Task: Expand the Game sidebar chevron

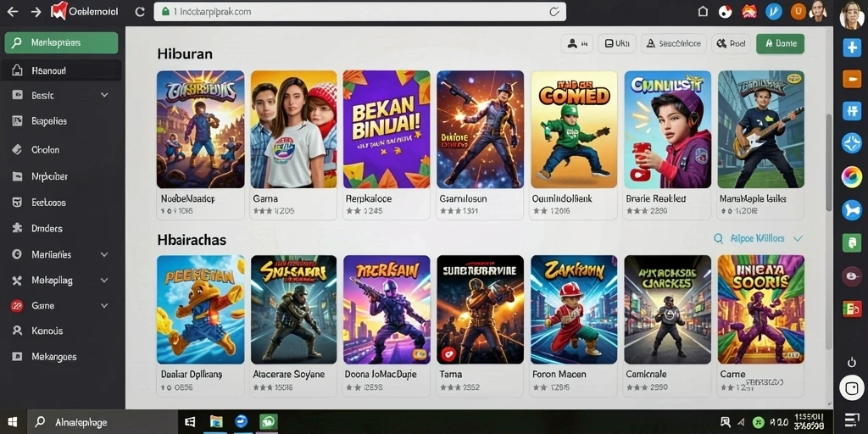Action: [x=104, y=305]
